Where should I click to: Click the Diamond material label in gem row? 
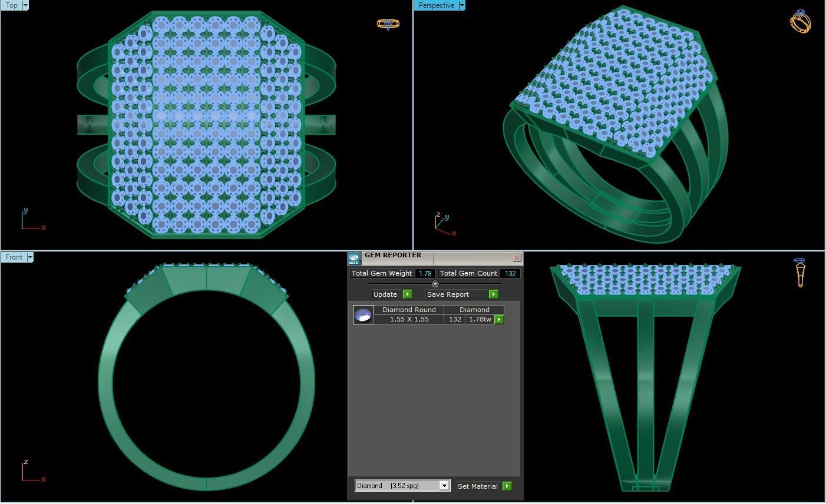tap(474, 310)
